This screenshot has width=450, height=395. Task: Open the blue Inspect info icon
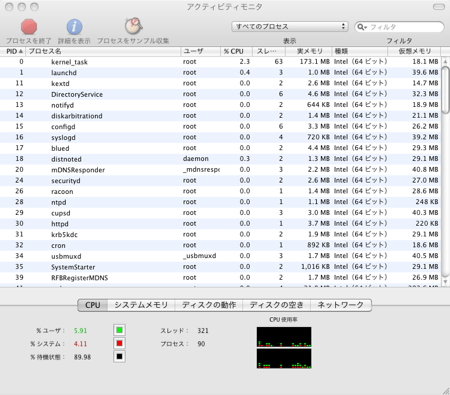click(x=74, y=27)
